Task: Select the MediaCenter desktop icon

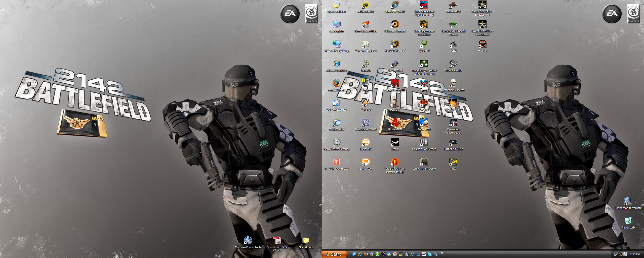Action: pos(336,125)
